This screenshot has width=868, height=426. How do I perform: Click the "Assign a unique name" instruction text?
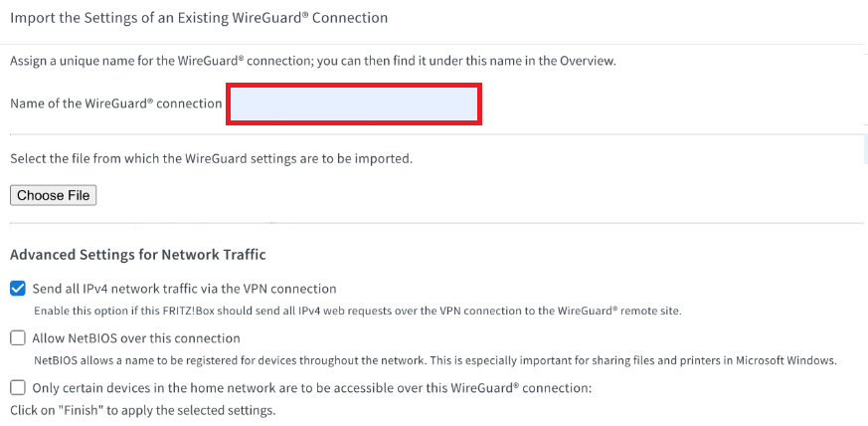coord(312,61)
